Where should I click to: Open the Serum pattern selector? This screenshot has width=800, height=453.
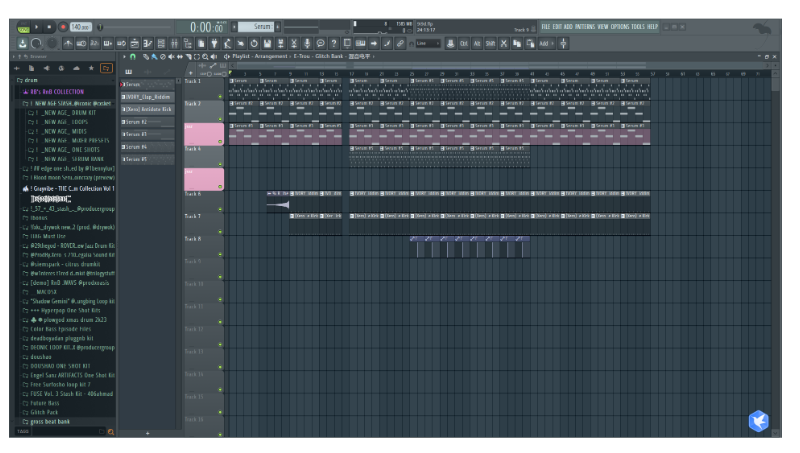tap(256, 27)
